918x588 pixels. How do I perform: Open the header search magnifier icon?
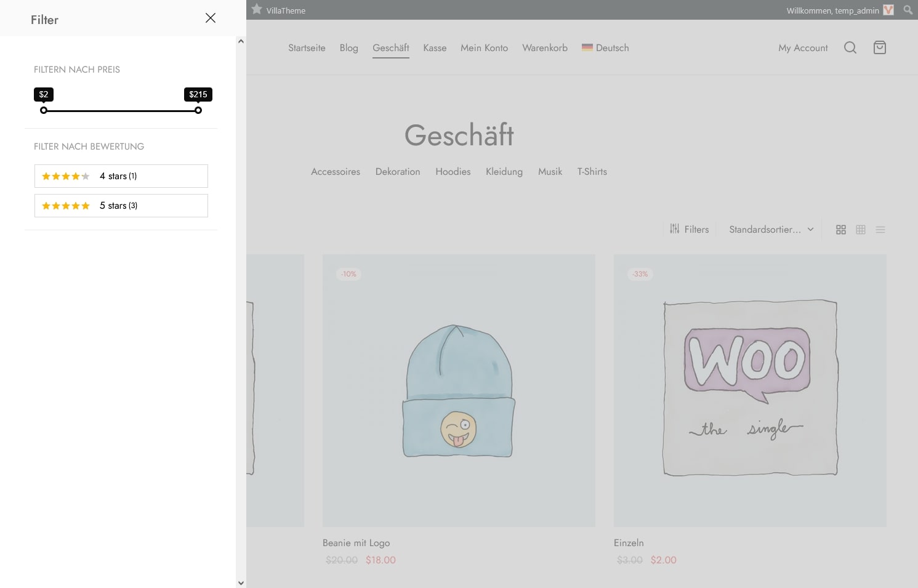click(850, 47)
